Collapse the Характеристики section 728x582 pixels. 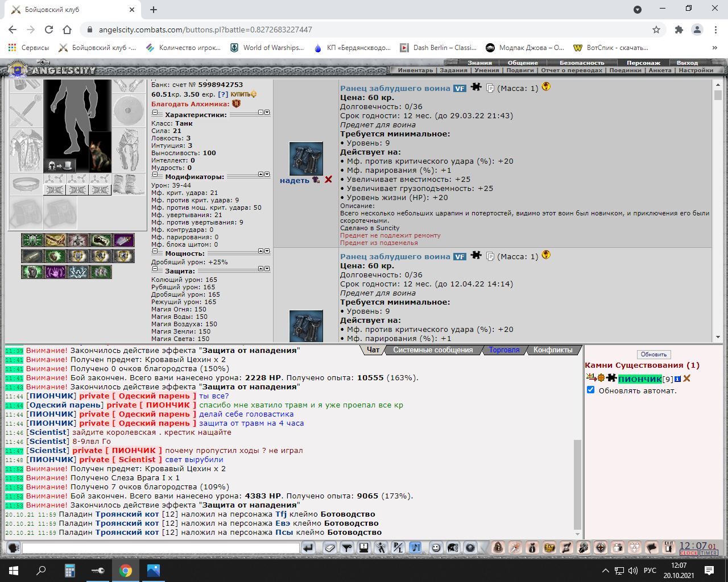tap(154, 113)
